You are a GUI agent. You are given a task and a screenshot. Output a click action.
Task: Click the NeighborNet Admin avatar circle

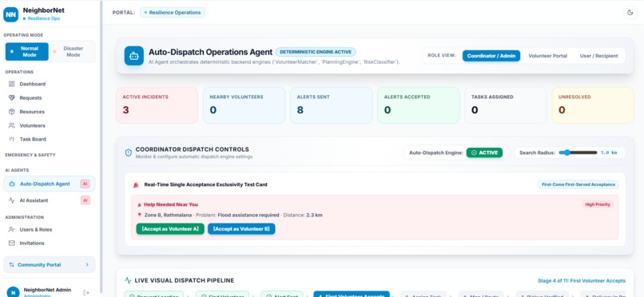(x=13, y=292)
